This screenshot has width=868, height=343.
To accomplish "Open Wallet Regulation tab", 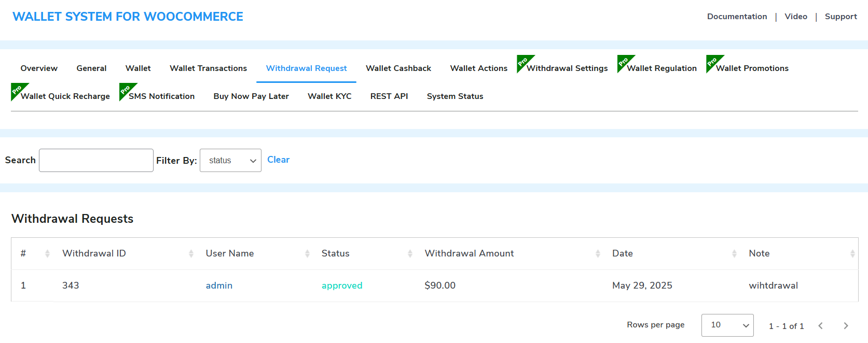I will (662, 68).
